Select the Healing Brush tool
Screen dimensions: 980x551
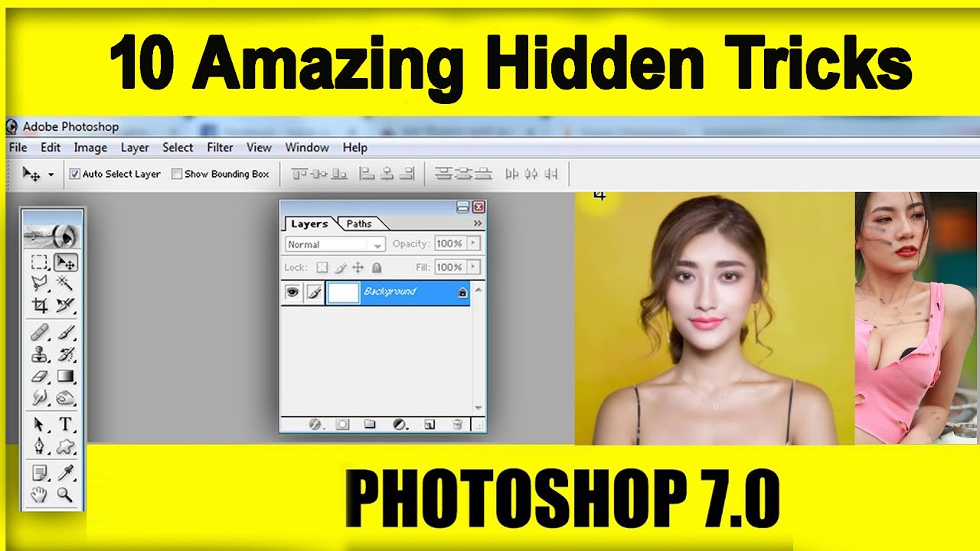(x=39, y=332)
